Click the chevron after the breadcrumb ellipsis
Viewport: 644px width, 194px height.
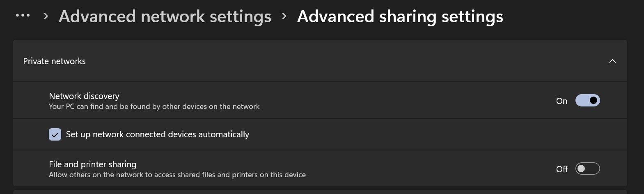[46, 16]
